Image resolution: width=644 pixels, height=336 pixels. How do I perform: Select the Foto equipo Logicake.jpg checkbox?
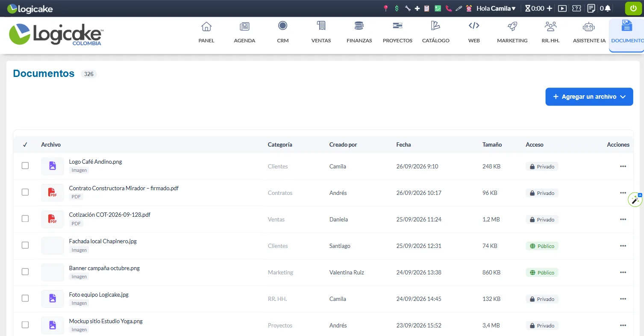(25, 298)
